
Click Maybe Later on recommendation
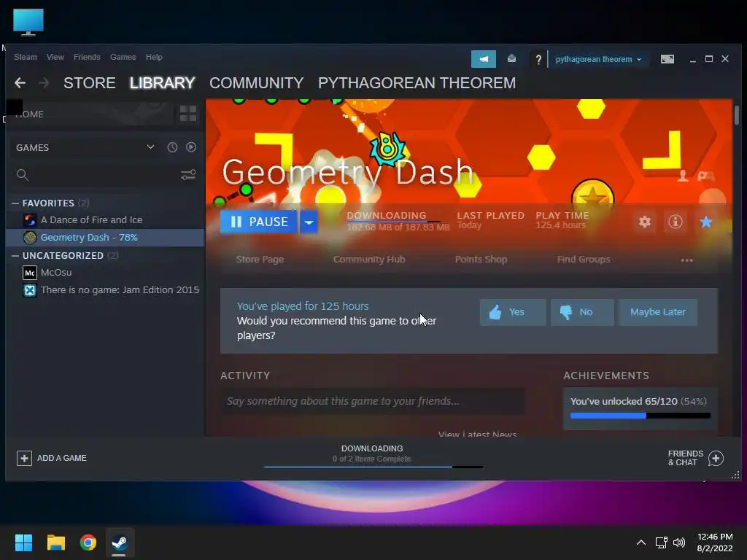tap(658, 312)
